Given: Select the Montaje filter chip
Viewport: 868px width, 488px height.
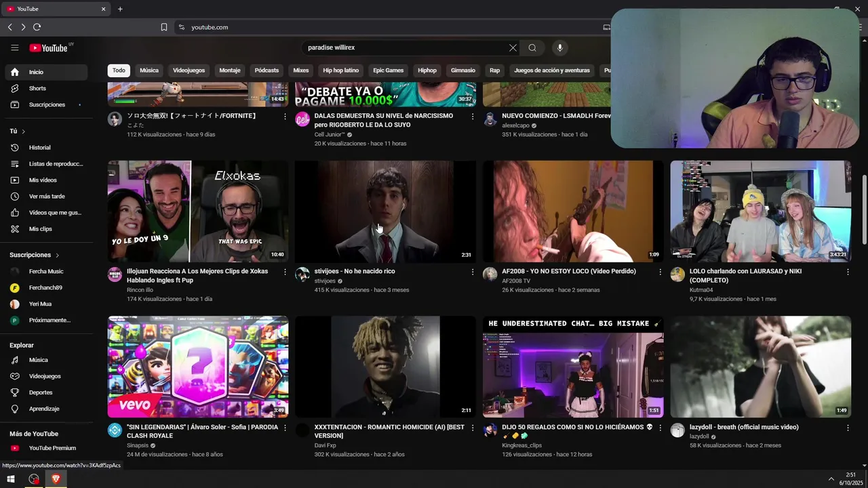Looking at the screenshot, I should [x=230, y=70].
